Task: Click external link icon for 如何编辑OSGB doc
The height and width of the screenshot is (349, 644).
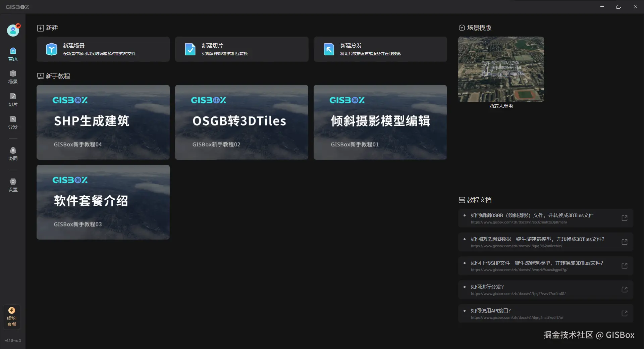Action: (x=624, y=218)
